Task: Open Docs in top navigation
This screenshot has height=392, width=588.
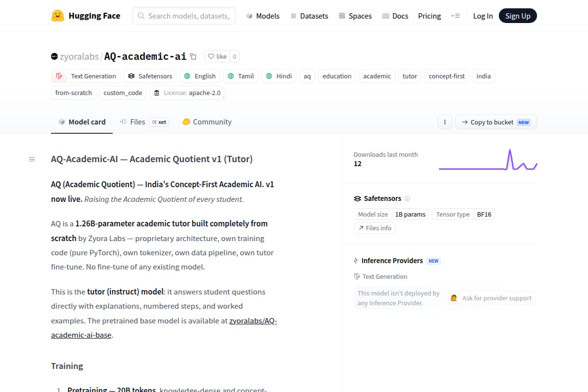Action: [395, 16]
